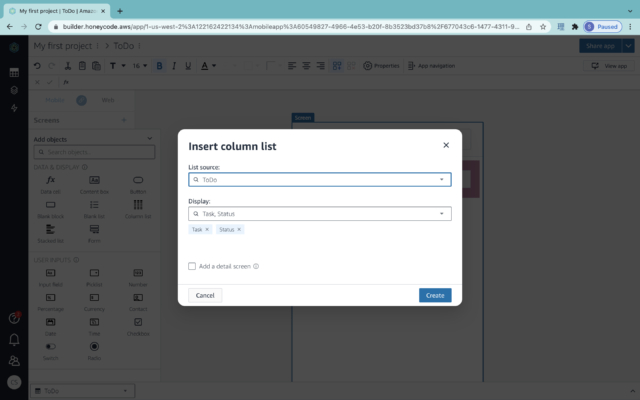This screenshot has width=640, height=400.
Task: Toggle italic formatting
Action: 174,66
